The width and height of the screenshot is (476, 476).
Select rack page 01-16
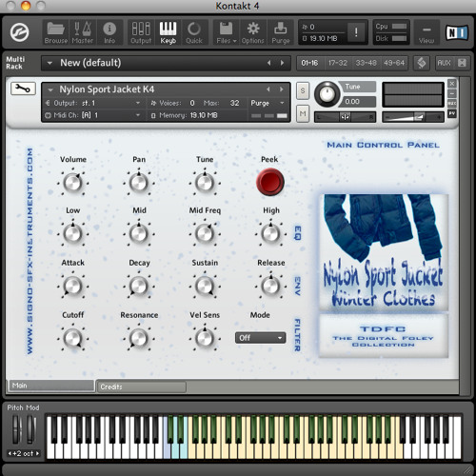[x=309, y=63]
